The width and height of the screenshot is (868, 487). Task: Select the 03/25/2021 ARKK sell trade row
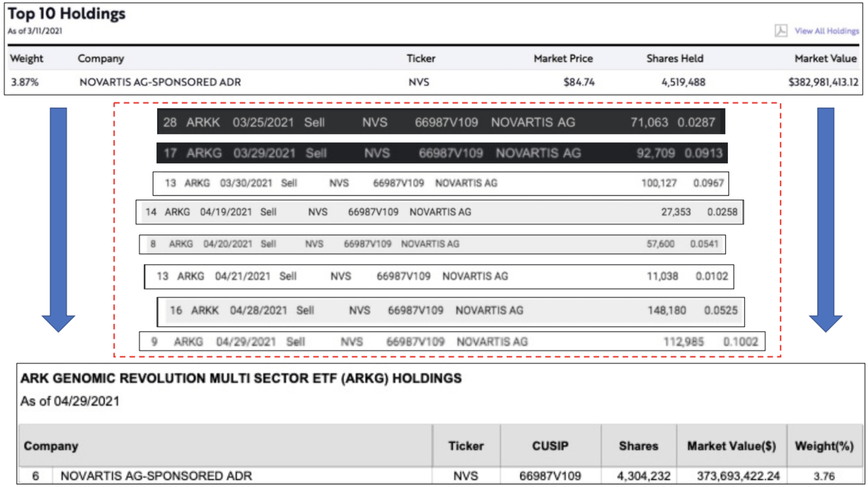441,122
